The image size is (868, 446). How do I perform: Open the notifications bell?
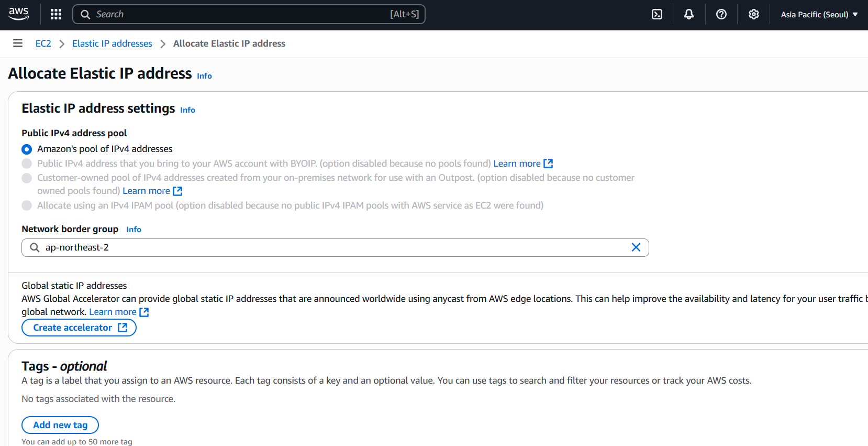tap(689, 14)
